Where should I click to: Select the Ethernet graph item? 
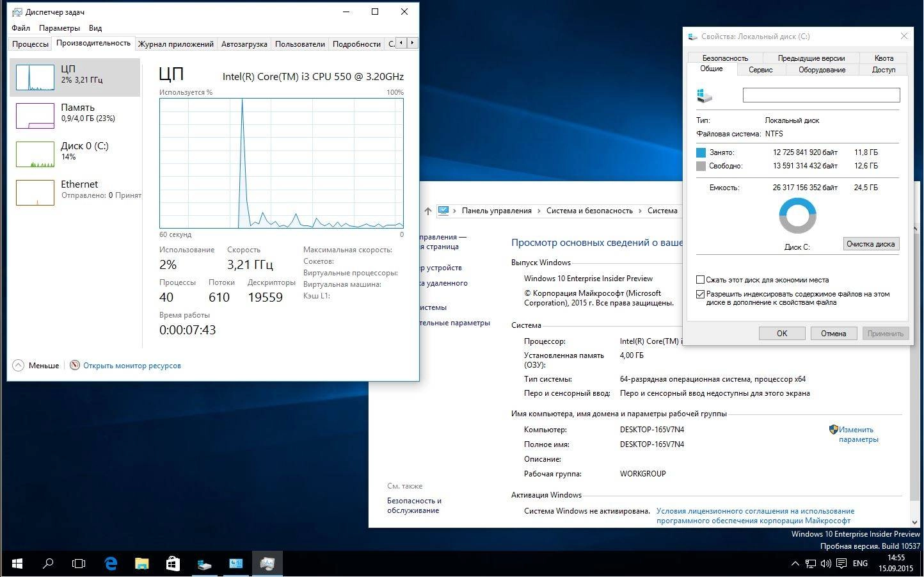[x=75, y=193]
